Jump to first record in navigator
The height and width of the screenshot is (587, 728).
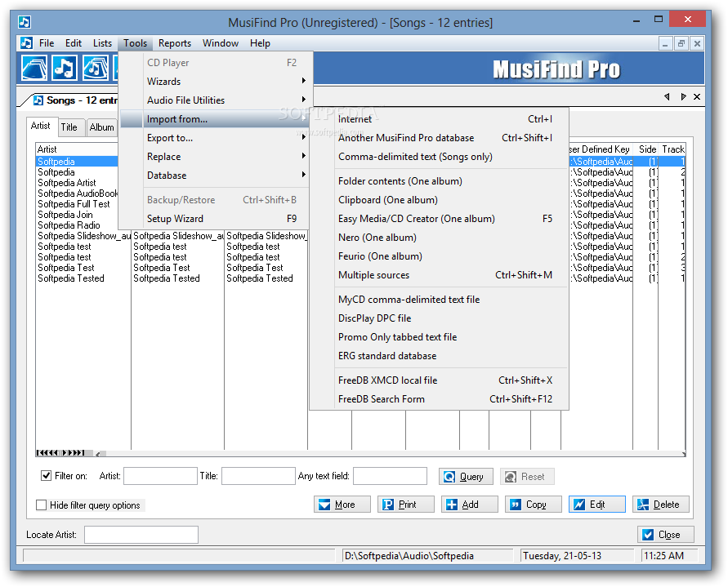(39, 452)
